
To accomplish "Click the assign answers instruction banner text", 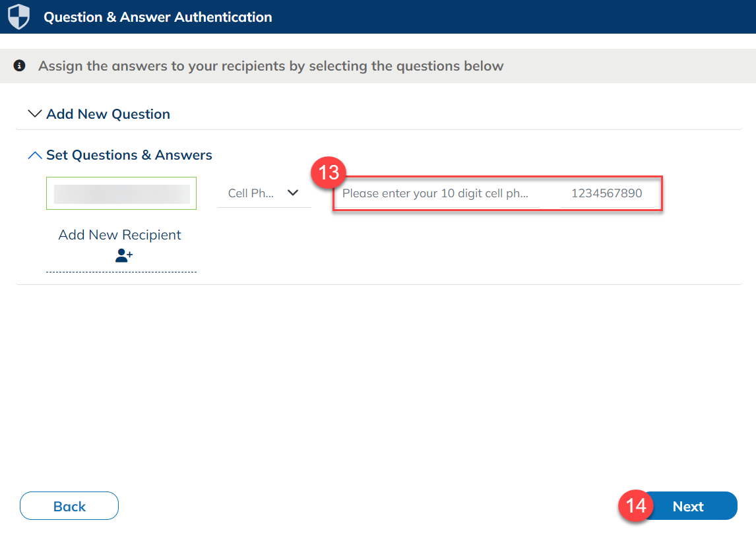I will pos(270,65).
